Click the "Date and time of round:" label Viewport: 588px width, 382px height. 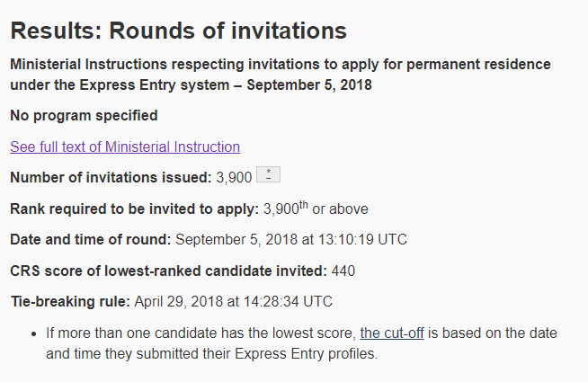pyautogui.click(x=90, y=239)
